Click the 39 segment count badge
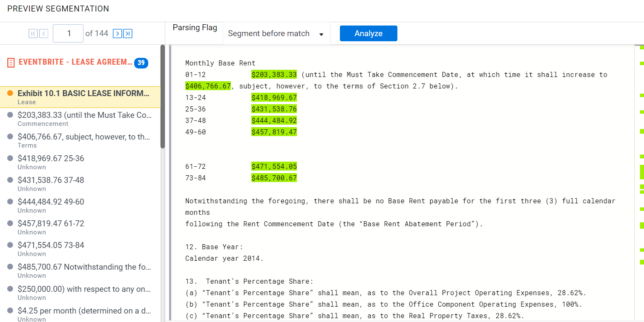 pos(141,63)
